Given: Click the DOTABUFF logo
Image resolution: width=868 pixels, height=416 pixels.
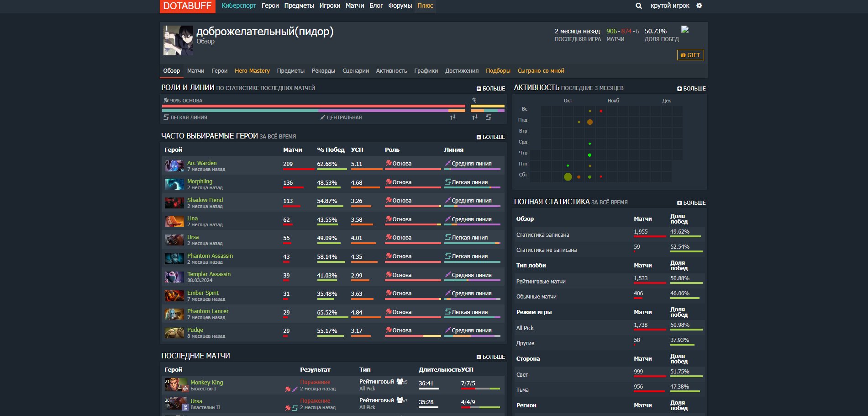Looking at the screenshot, I should [x=187, y=6].
